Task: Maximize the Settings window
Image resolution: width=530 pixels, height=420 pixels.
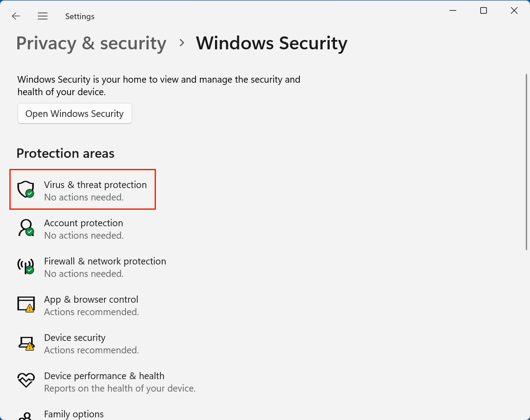Action: [x=483, y=11]
